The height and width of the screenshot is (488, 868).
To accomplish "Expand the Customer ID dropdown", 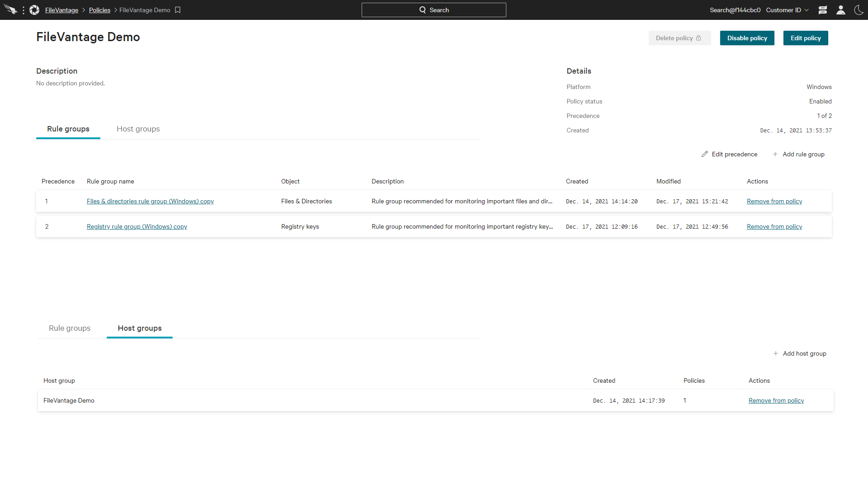I will pos(787,10).
